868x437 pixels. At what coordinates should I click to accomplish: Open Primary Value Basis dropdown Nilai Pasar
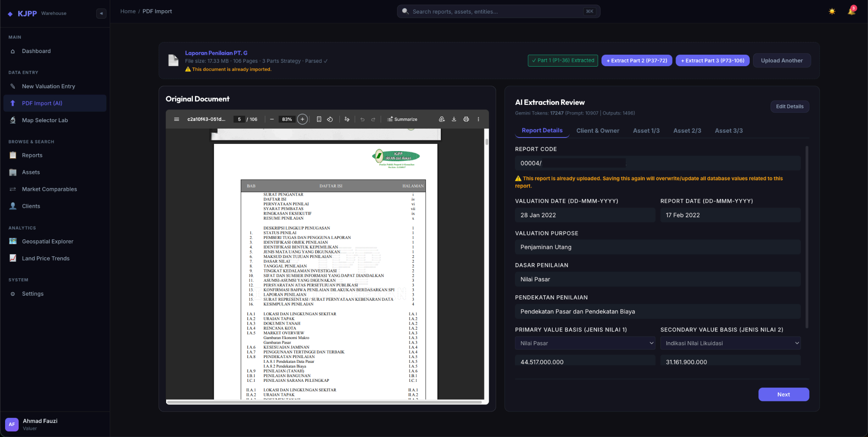click(585, 343)
